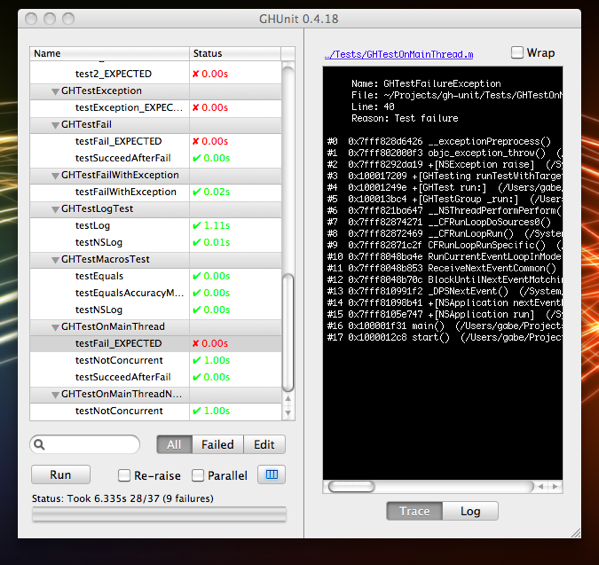599x565 pixels.
Task: Click the Run button
Action: (61, 475)
